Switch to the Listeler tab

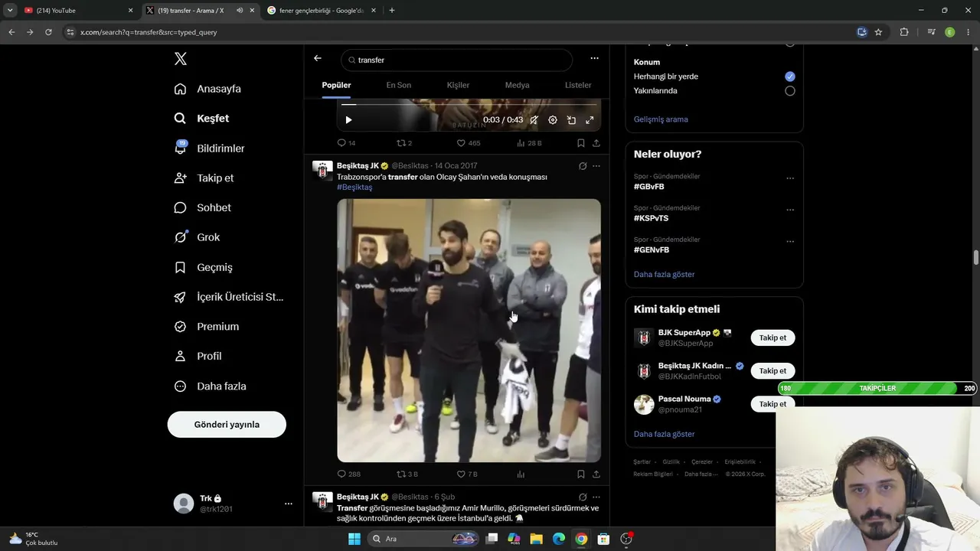tap(578, 85)
